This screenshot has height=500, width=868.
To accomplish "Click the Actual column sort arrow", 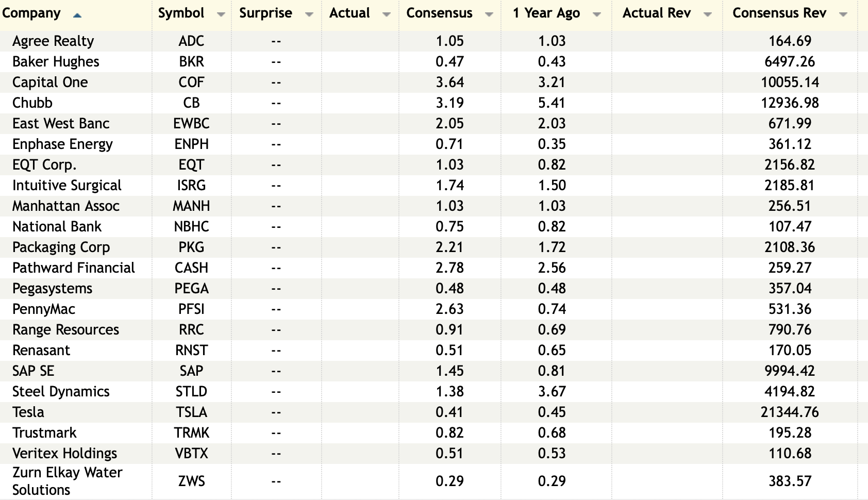I will pos(387,14).
